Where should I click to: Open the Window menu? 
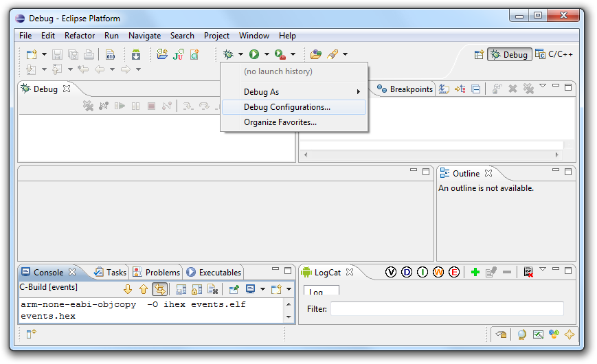254,36
